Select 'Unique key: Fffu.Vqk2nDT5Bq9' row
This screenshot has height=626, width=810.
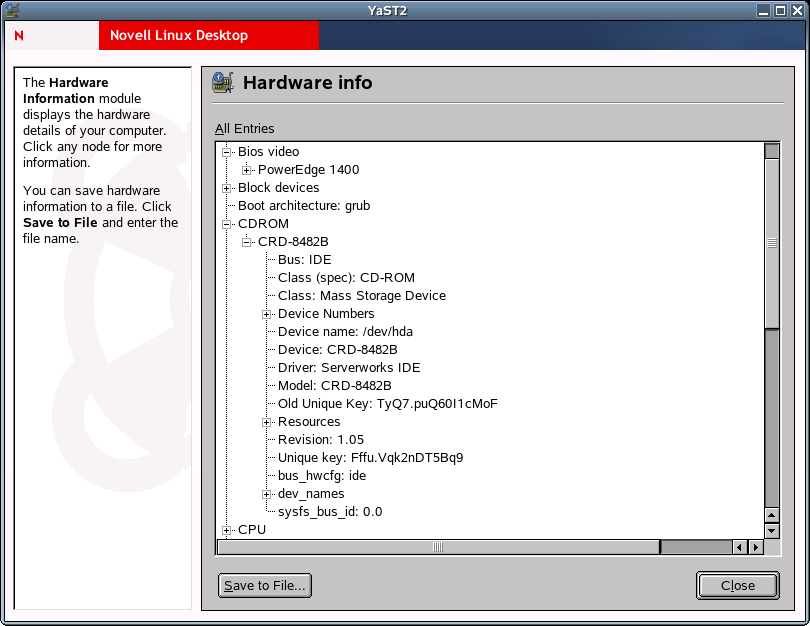pos(370,458)
